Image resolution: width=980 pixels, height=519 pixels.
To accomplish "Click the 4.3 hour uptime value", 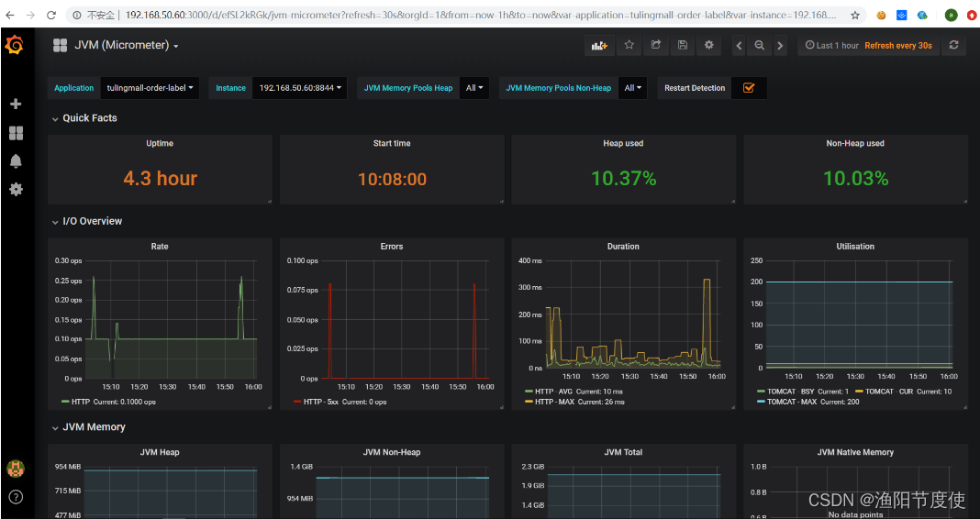I will [x=160, y=179].
